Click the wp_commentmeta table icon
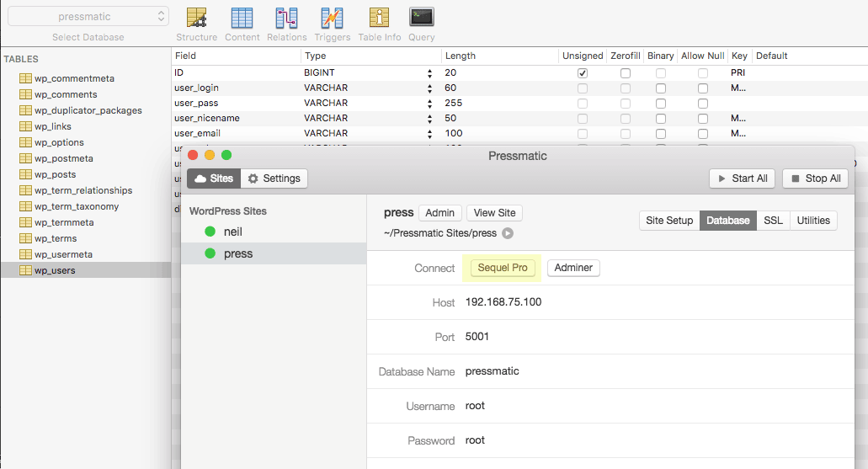The image size is (868, 469). click(25, 78)
